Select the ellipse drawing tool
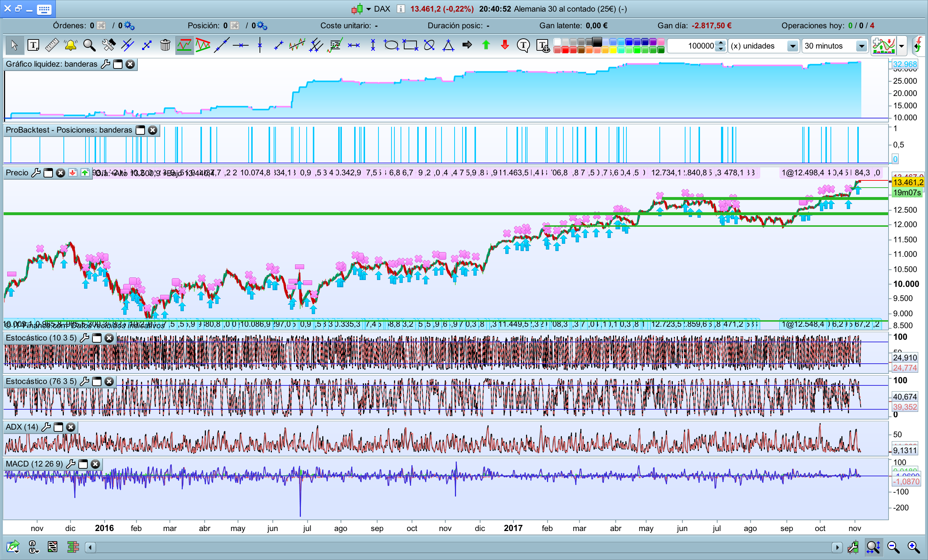The width and height of the screenshot is (928, 560). click(x=391, y=46)
